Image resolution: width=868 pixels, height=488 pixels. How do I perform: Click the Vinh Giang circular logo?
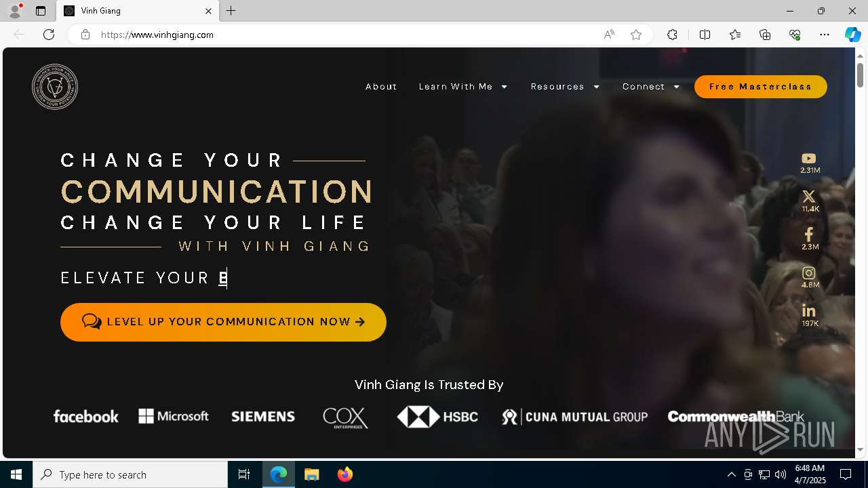click(55, 87)
